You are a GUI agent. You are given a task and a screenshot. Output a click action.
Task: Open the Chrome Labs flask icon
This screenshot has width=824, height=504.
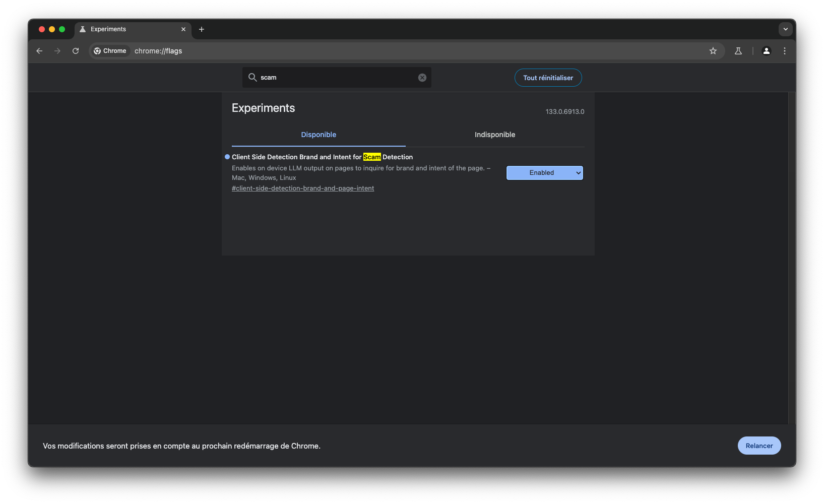pos(738,51)
